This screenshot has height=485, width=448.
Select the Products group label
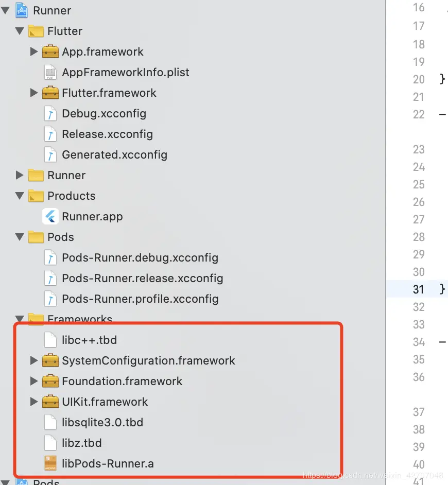point(72,196)
